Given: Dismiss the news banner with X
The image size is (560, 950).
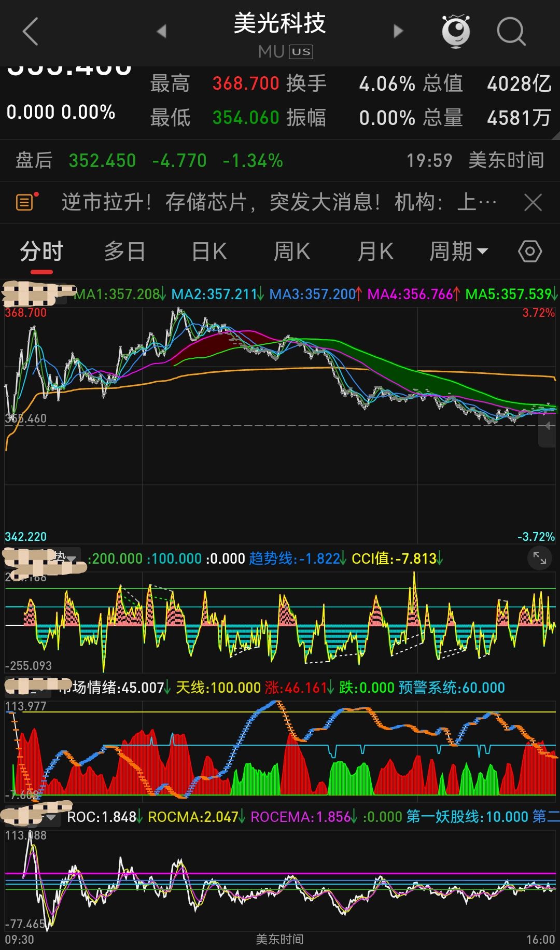Looking at the screenshot, I should pos(533,202).
